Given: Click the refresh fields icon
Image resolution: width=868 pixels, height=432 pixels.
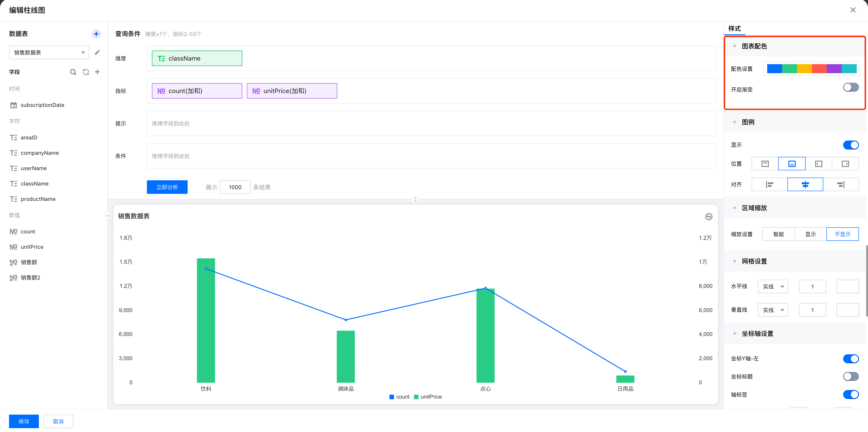Looking at the screenshot, I should coord(86,72).
